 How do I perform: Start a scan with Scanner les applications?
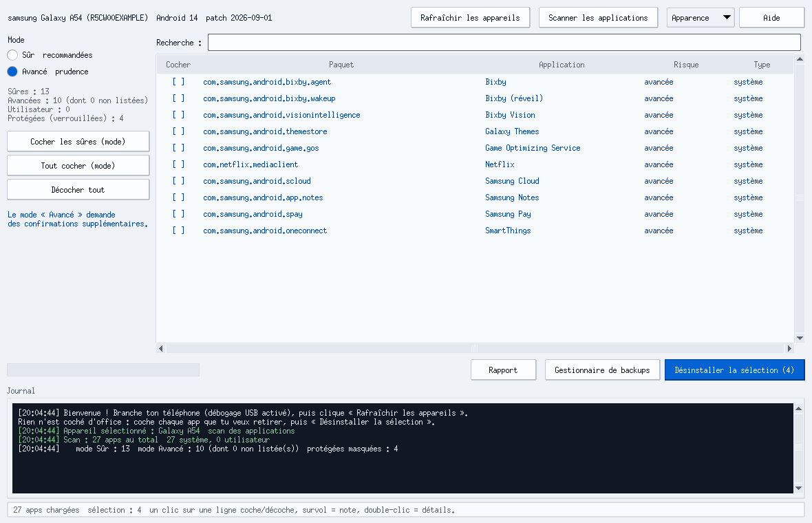pyautogui.click(x=598, y=18)
